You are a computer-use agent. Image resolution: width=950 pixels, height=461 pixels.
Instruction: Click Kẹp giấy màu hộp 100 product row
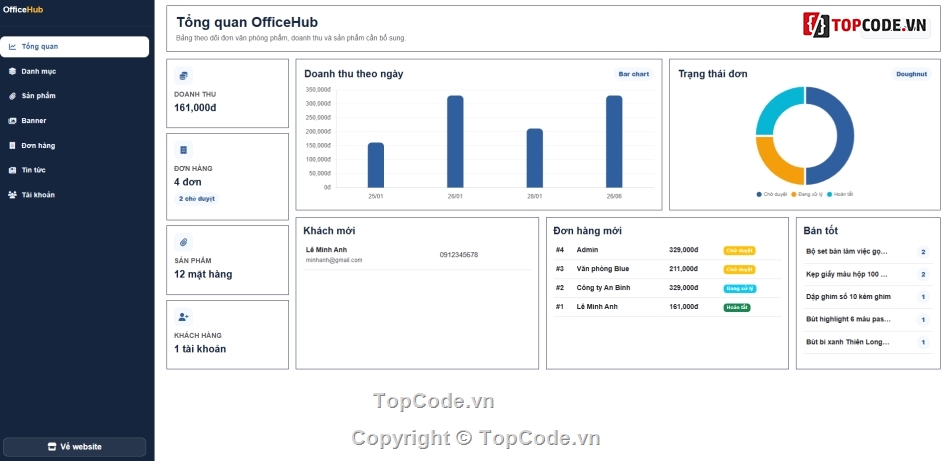[868, 274]
